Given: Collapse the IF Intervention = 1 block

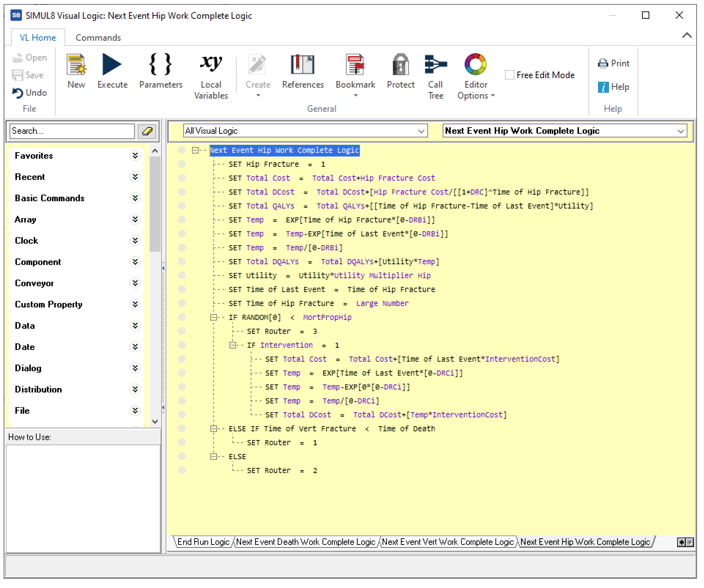Looking at the screenshot, I should pos(232,345).
